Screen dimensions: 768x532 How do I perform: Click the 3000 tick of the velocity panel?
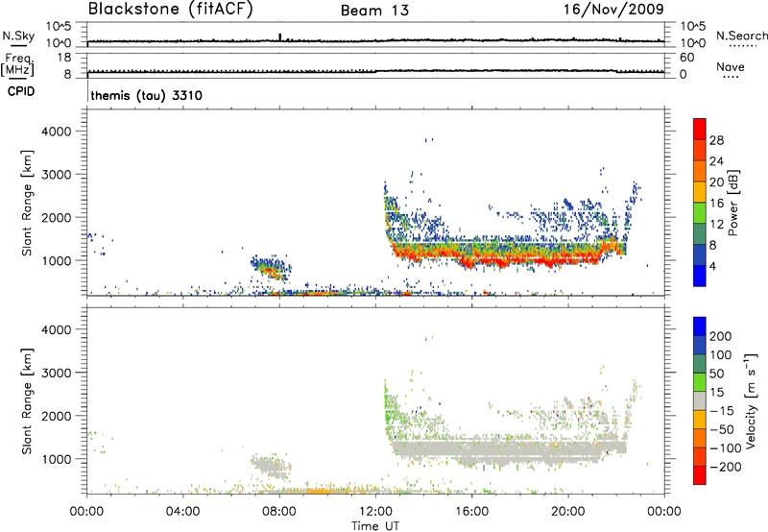tap(57, 373)
